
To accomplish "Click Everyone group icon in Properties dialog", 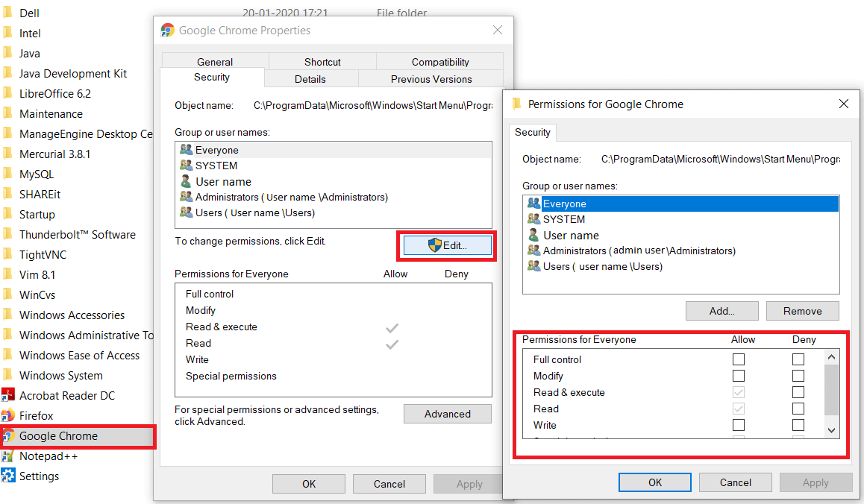I will pyautogui.click(x=187, y=150).
